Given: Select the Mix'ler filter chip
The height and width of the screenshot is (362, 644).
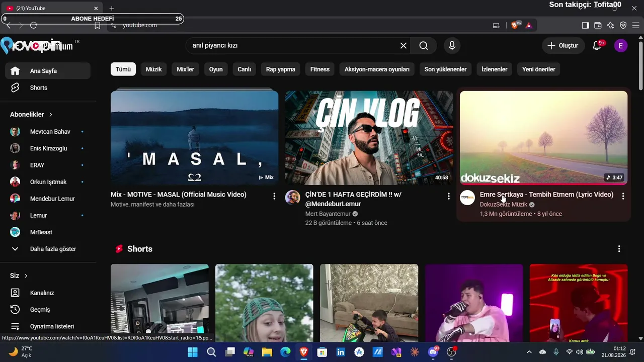Looking at the screenshot, I should (186, 69).
